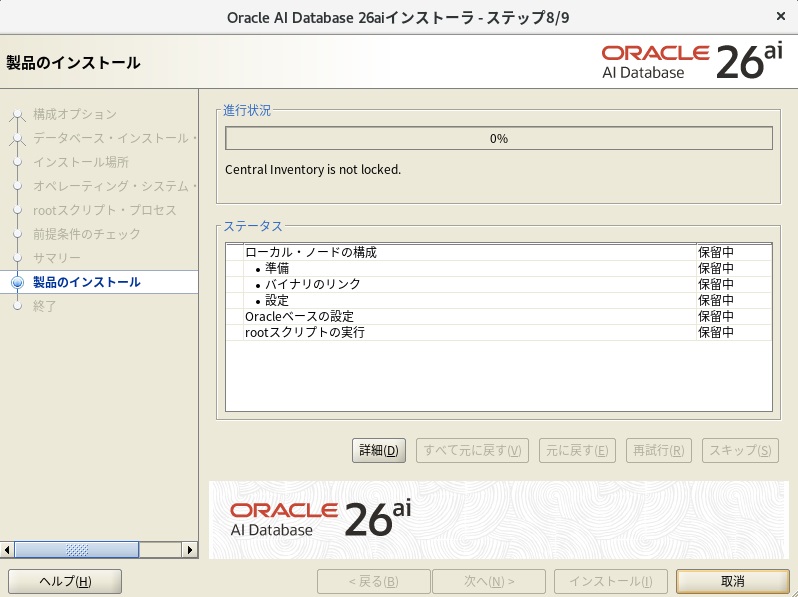Viewport: 798px width, 597px height.
Task: Click sidebar scroll left arrow
Action: coord(7,550)
